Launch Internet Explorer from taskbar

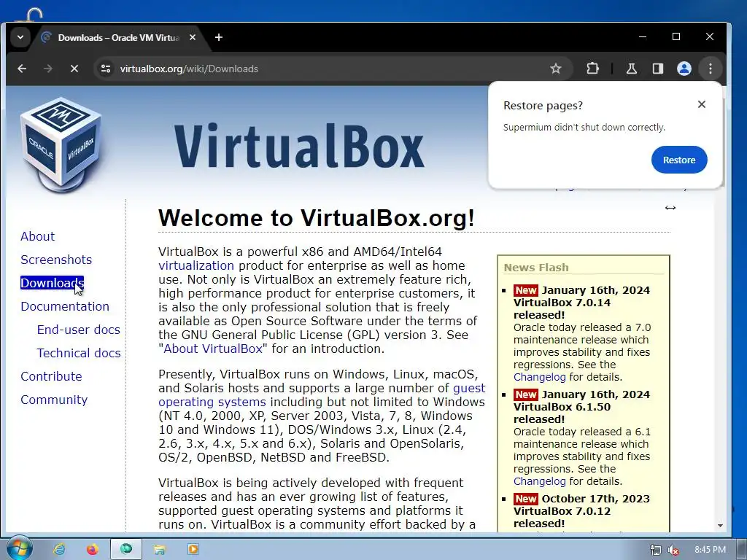59,550
